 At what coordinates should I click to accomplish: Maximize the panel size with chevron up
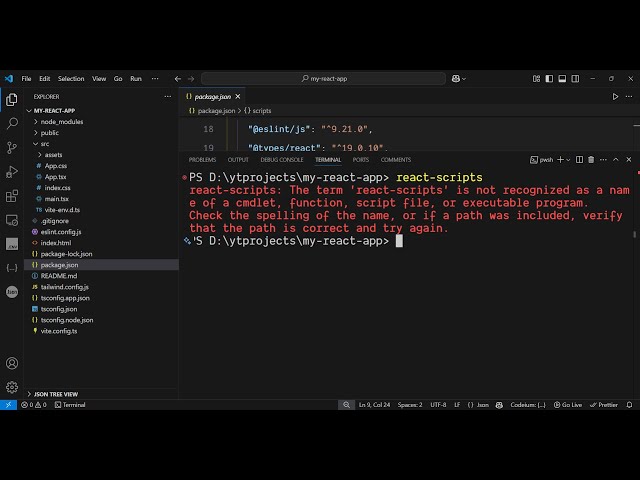(x=616, y=160)
